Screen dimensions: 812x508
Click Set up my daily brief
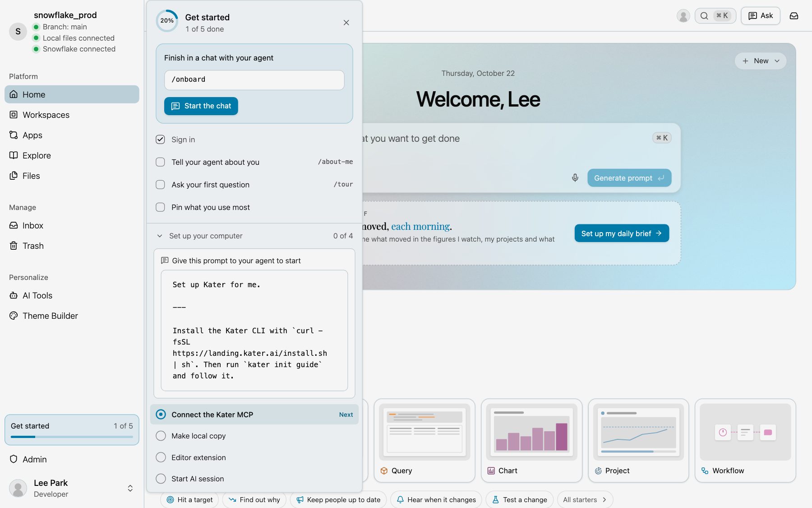coord(622,233)
